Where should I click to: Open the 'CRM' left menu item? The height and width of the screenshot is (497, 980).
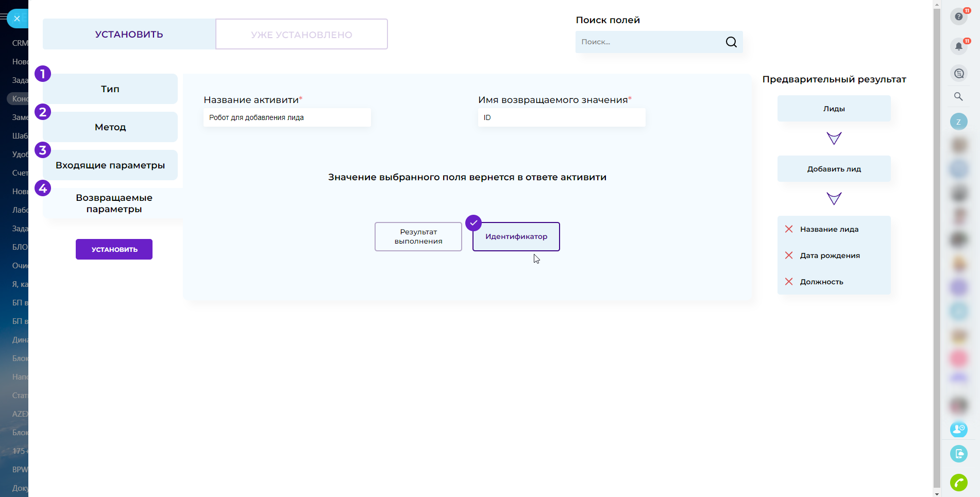point(20,43)
